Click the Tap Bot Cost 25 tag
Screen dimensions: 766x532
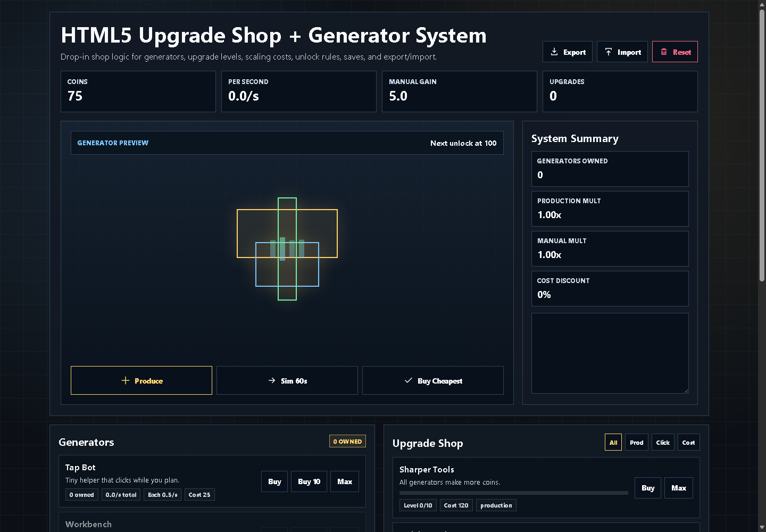click(199, 495)
